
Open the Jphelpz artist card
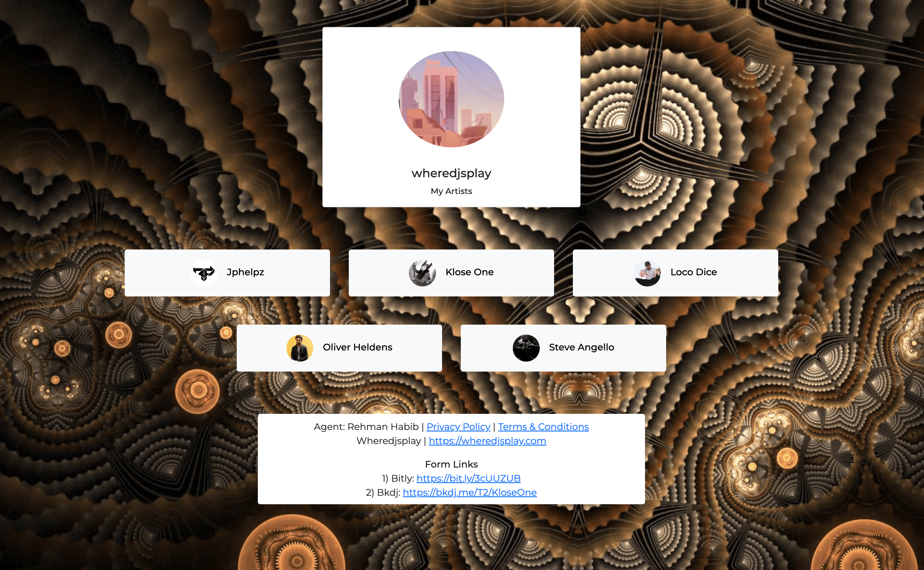[227, 273]
